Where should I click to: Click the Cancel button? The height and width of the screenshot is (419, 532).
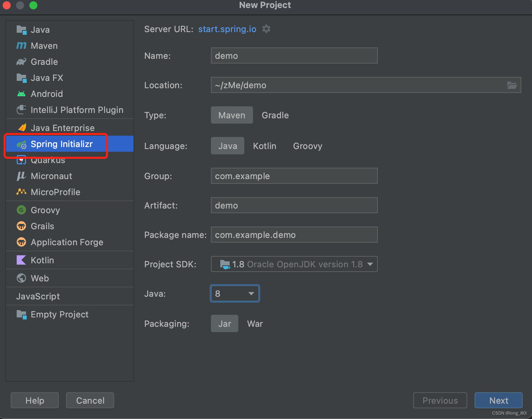[x=90, y=400]
